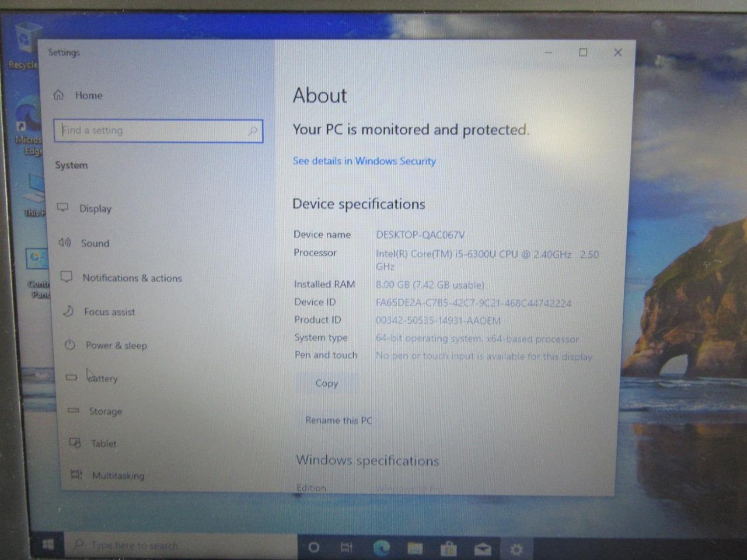Select the Device ID value
The image size is (747, 560).
click(x=473, y=303)
